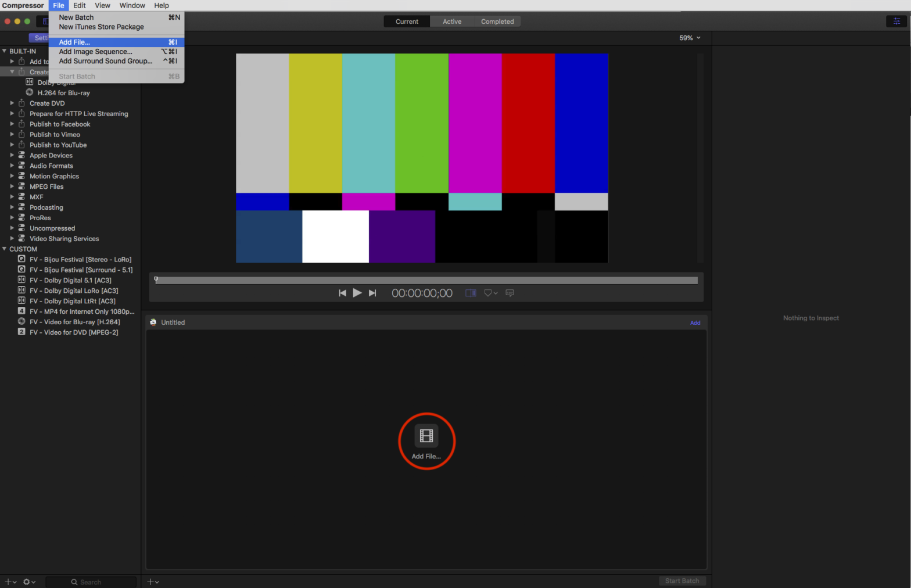Screen dimensions: 911x588
Task: Toggle the comparison split-view icon
Action: tap(471, 293)
